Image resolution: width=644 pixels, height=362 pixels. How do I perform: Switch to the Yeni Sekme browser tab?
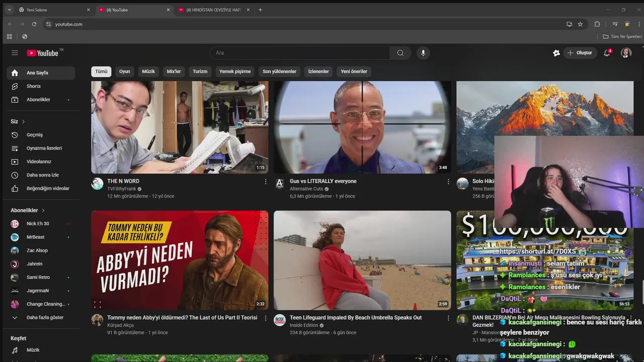(x=53, y=10)
